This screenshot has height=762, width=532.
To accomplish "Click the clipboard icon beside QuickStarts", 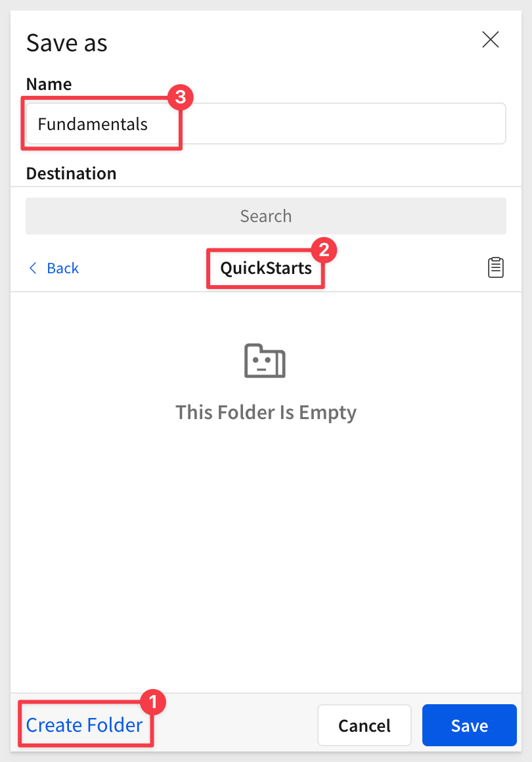I will tap(496, 267).
